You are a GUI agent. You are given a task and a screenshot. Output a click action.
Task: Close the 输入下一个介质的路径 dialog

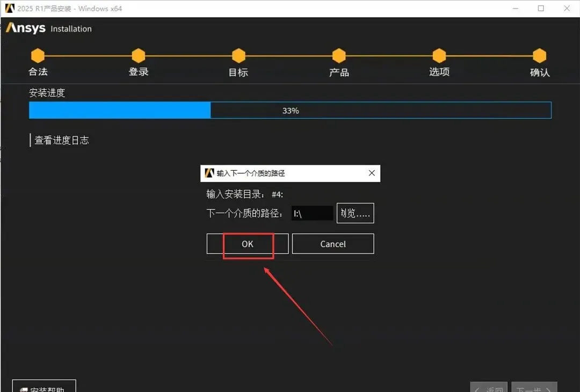(372, 173)
